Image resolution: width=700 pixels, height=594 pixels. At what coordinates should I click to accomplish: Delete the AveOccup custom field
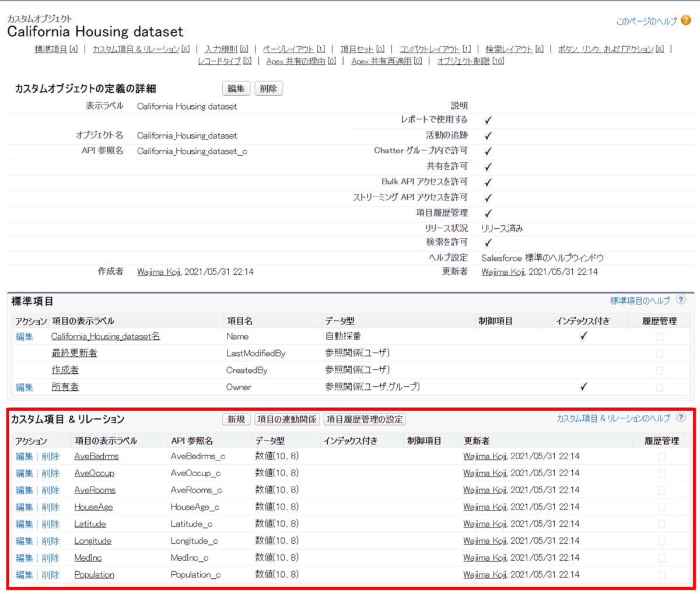click(51, 473)
